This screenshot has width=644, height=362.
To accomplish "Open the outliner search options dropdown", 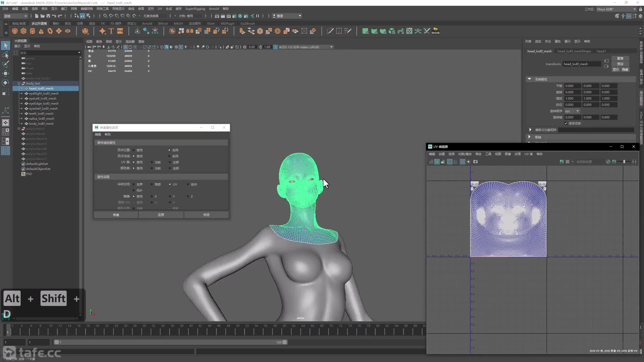I will point(79,53).
